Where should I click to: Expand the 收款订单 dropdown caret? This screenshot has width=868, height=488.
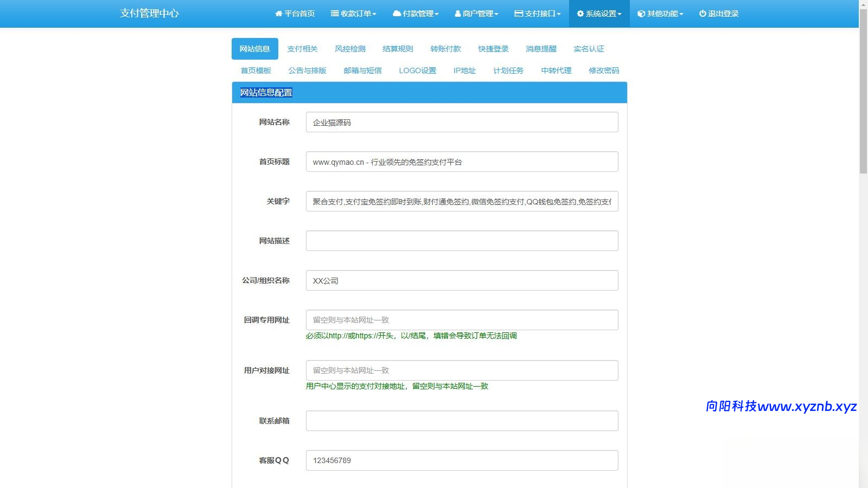coord(374,14)
